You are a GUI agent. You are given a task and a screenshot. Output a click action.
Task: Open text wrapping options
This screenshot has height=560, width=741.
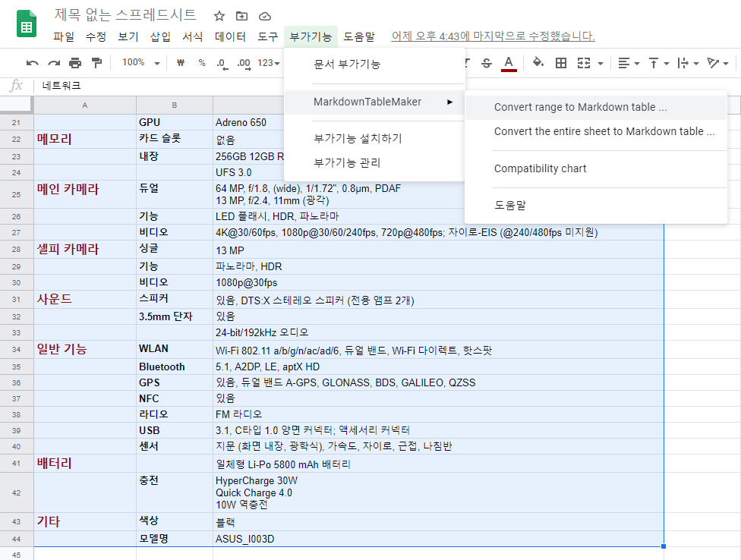point(688,63)
